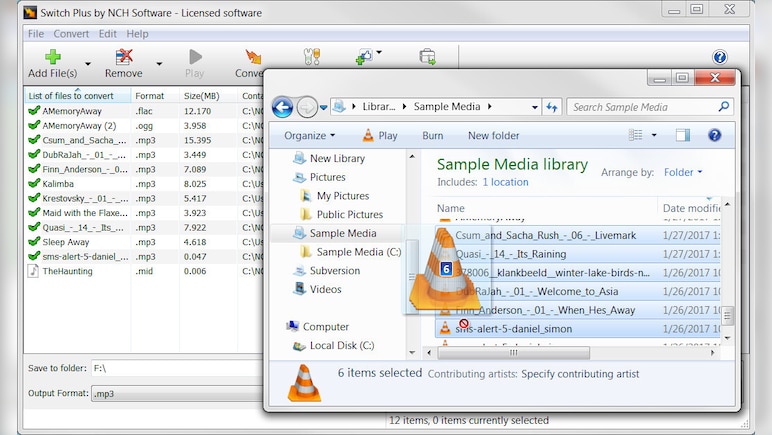772x435 pixels.
Task: Sort by the 'List of files to convert' column header
Action: tap(77, 95)
